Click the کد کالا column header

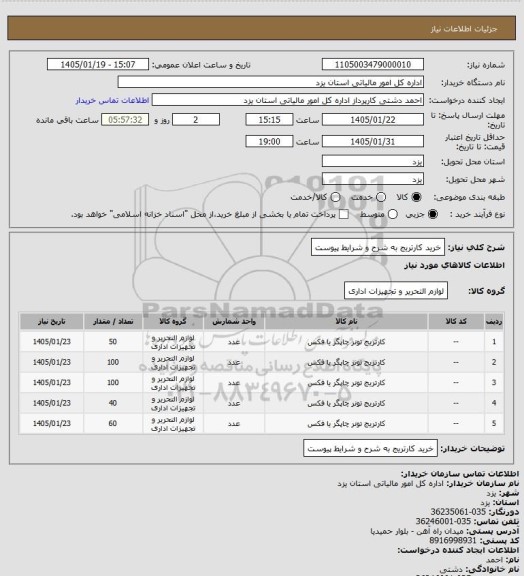click(456, 321)
